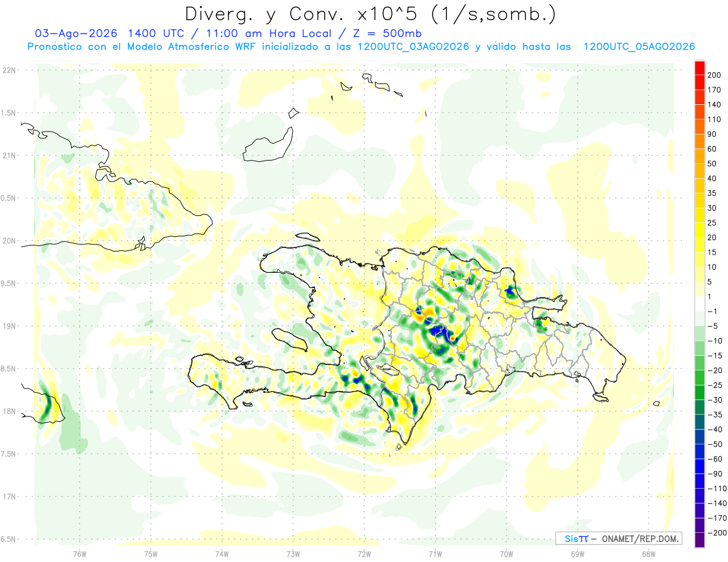
Task: Click the blue swatch between -60 and -90
Action: pos(699,466)
